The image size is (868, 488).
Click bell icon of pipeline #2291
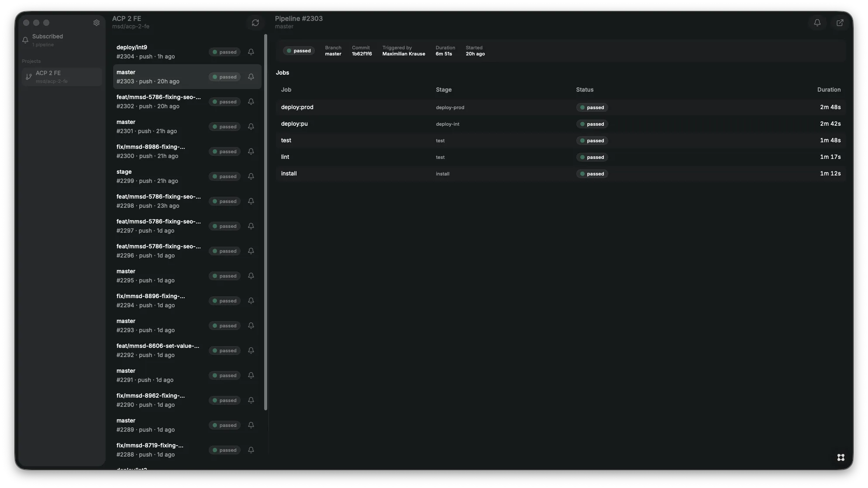click(251, 375)
